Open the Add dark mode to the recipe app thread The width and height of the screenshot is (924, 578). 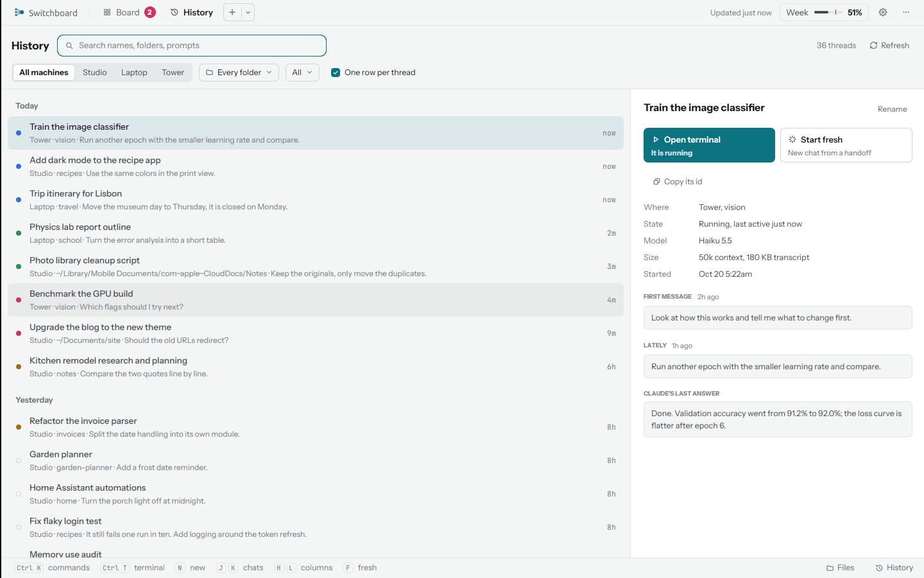pyautogui.click(x=316, y=166)
